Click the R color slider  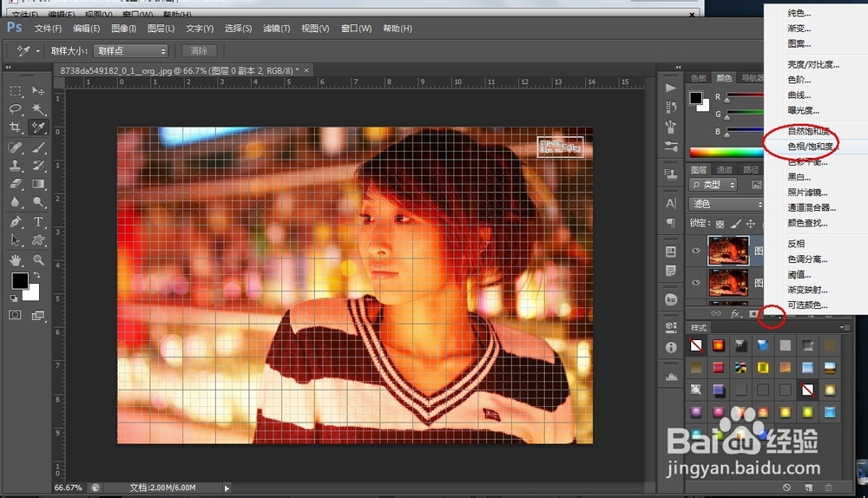tap(745, 97)
